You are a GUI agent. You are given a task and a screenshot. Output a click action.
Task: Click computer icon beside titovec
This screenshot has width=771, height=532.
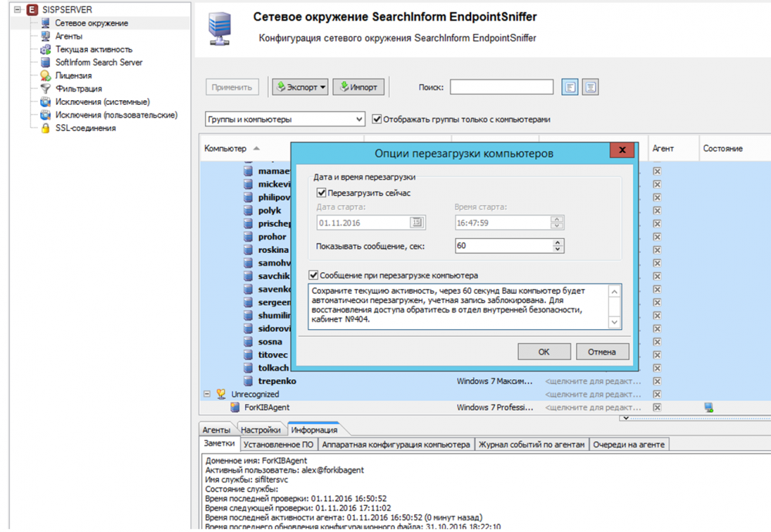tap(249, 355)
